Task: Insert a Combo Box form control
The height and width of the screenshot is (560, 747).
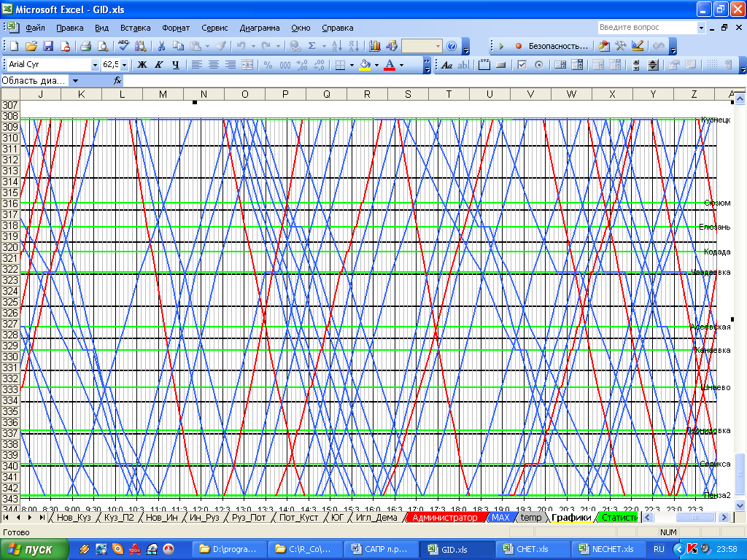Action: pyautogui.click(x=577, y=65)
